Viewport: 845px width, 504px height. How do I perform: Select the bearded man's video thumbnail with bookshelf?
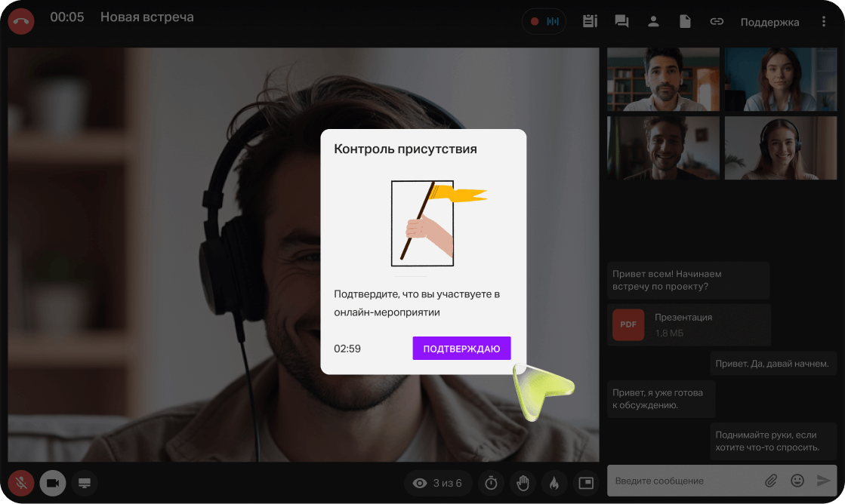tap(664, 79)
